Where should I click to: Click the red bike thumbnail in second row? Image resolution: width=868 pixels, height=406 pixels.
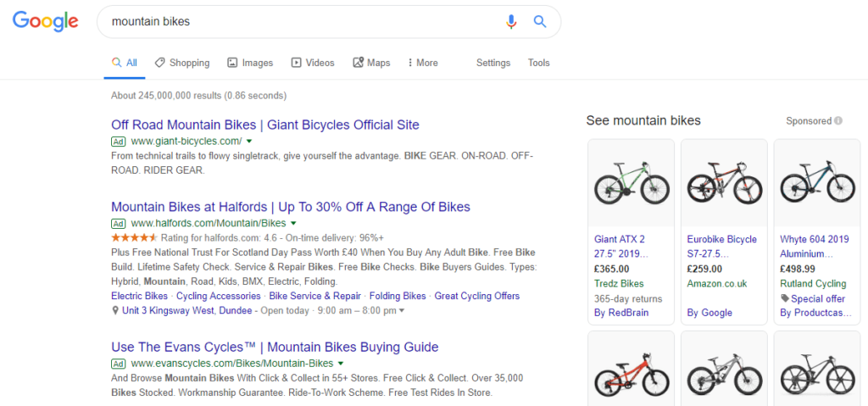pos(631,373)
